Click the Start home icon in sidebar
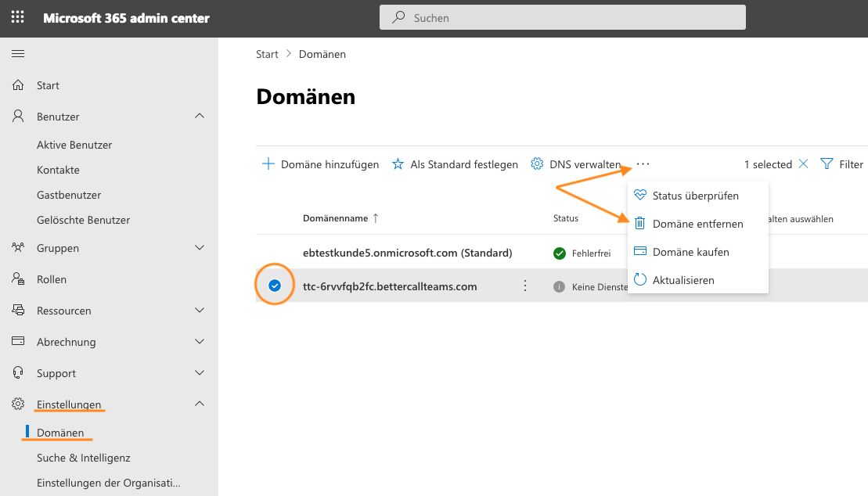Image resolution: width=868 pixels, height=496 pixels. (18, 85)
